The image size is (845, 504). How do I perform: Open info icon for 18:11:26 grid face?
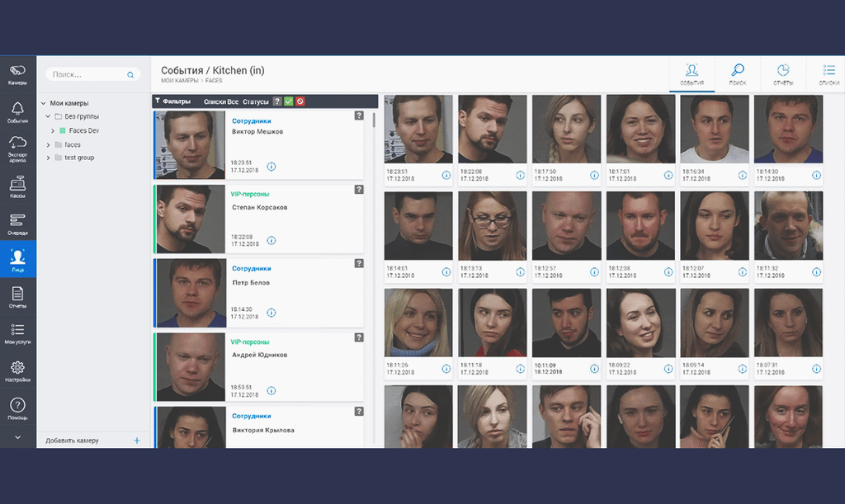point(446,369)
